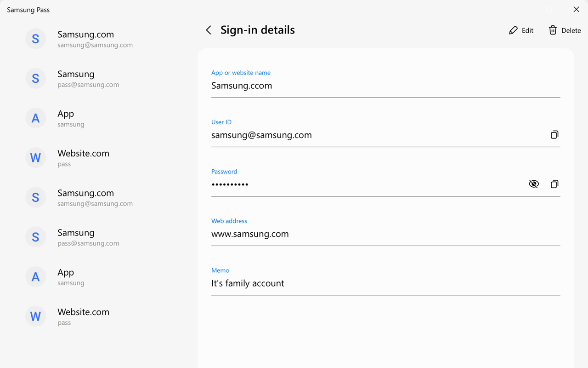Toggle password visibility with the eye icon
The width and height of the screenshot is (588, 368).
[x=533, y=184]
